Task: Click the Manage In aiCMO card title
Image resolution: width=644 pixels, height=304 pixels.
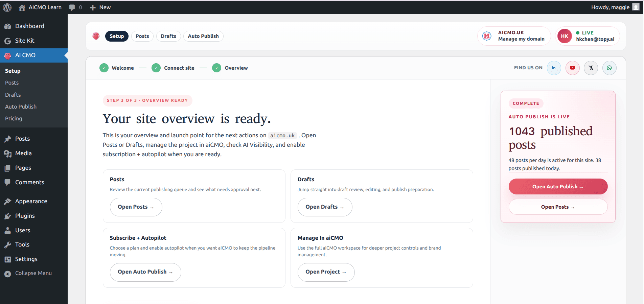Action: 320,238
